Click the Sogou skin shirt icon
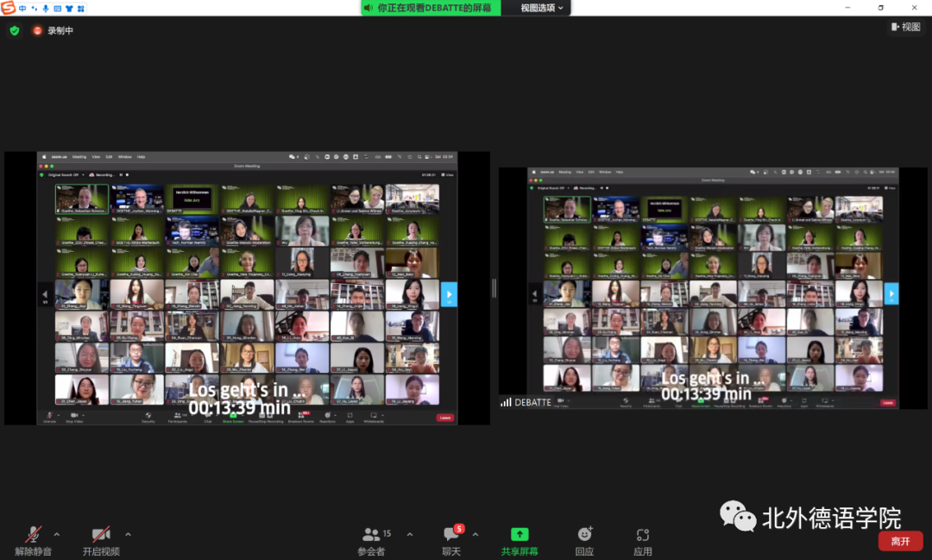Viewport: 932px width, 560px height. (x=69, y=8)
